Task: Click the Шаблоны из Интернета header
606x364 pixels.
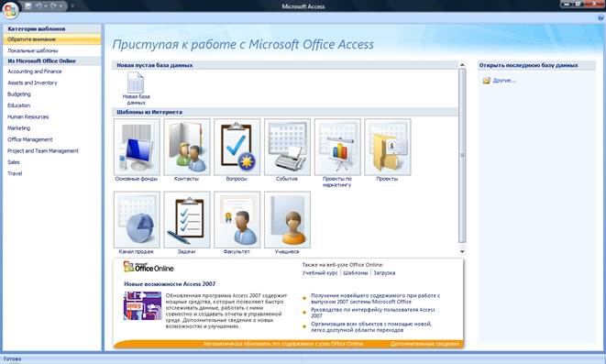Action: [x=149, y=112]
